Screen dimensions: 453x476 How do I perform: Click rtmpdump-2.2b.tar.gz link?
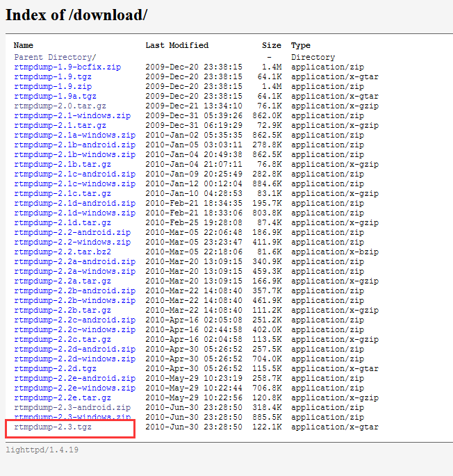coord(63,310)
